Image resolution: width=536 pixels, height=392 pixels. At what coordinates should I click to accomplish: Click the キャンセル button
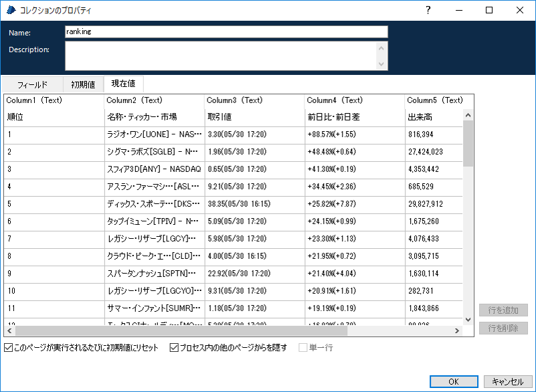[508, 381]
